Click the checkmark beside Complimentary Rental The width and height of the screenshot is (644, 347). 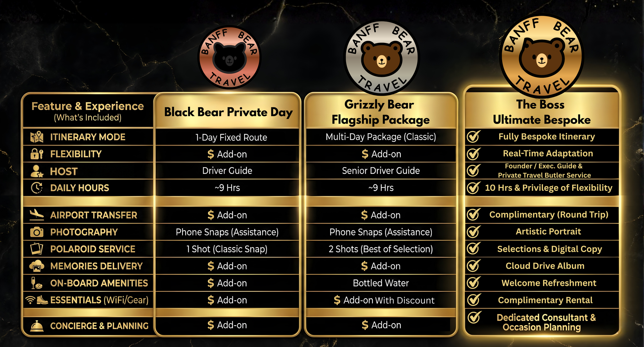point(473,300)
